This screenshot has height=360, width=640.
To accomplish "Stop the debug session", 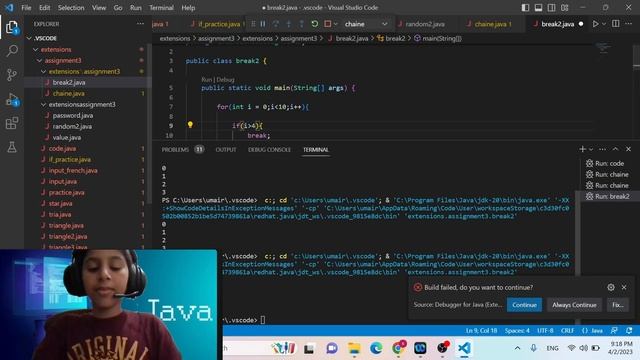I will tap(327, 24).
